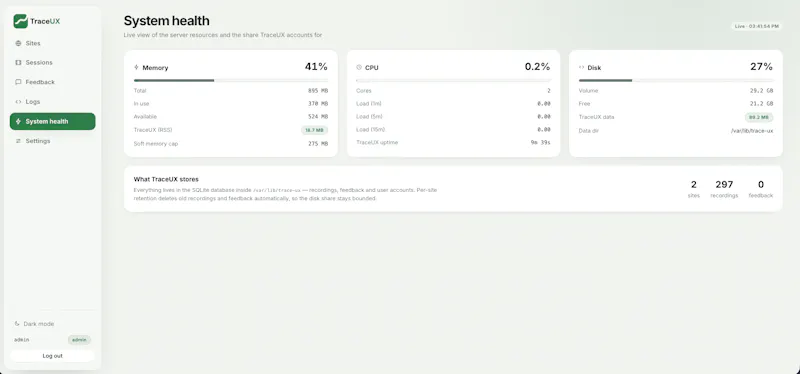The width and height of the screenshot is (800, 374).
Task: Open the Sessions page
Action: (53, 63)
